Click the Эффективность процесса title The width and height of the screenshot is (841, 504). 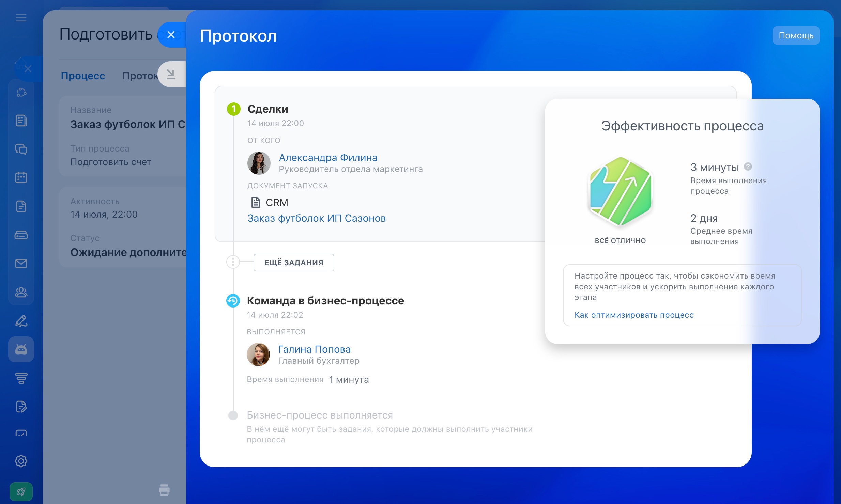[682, 126]
